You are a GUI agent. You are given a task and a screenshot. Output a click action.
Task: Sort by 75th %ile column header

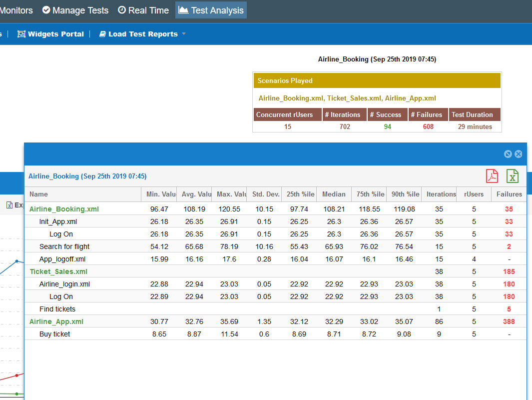(x=369, y=194)
